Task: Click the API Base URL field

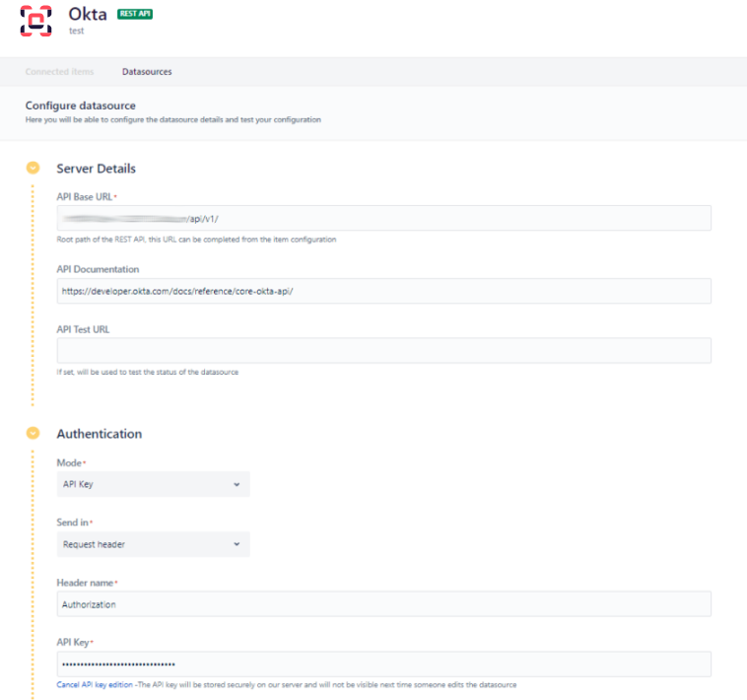Action: click(x=383, y=218)
